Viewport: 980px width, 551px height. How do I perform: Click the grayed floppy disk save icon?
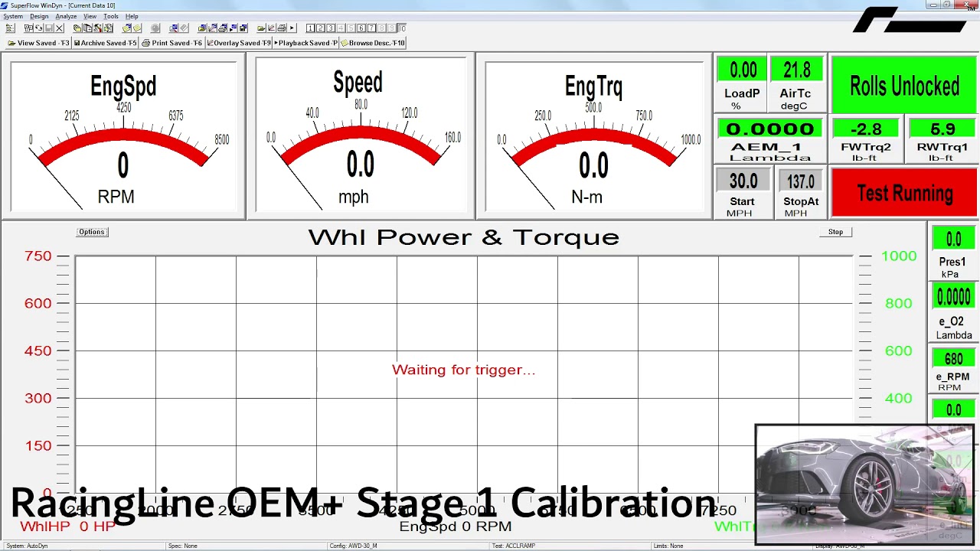click(49, 28)
